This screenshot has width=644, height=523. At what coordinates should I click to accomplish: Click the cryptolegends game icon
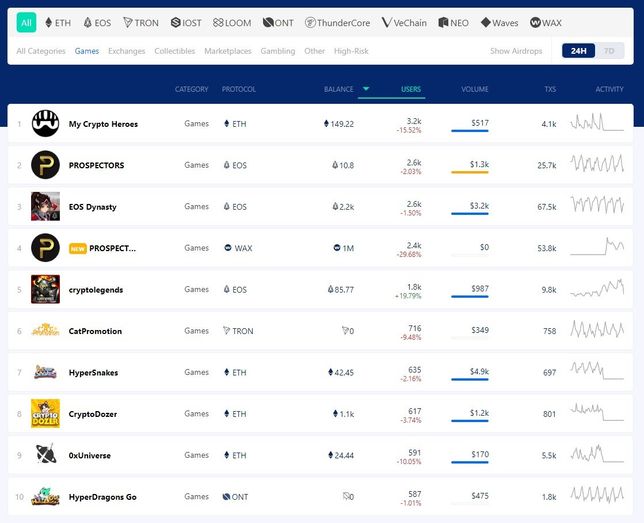pos(45,289)
